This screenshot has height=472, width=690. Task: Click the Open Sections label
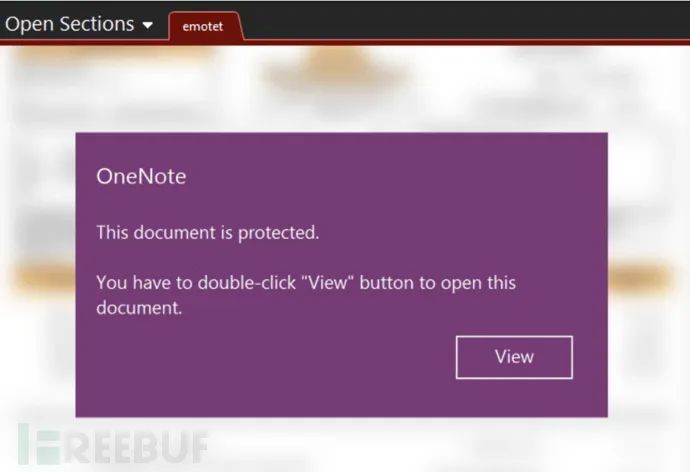70,24
